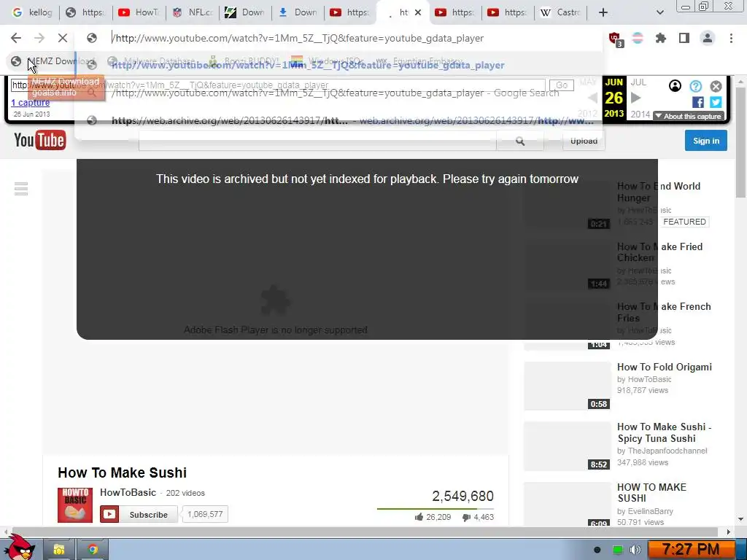This screenshot has height=560, width=747.
Task: Click the How To Fold Origami thumbnail
Action: coord(567,386)
